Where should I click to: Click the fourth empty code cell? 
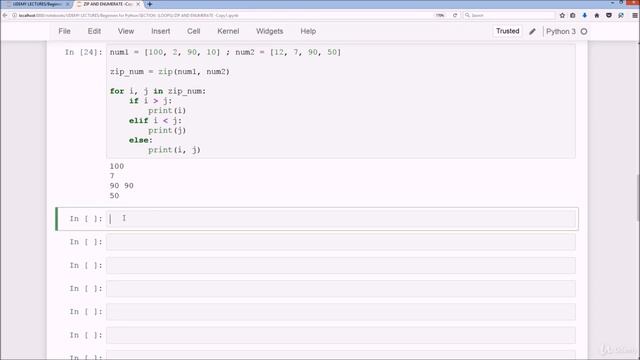click(341, 289)
